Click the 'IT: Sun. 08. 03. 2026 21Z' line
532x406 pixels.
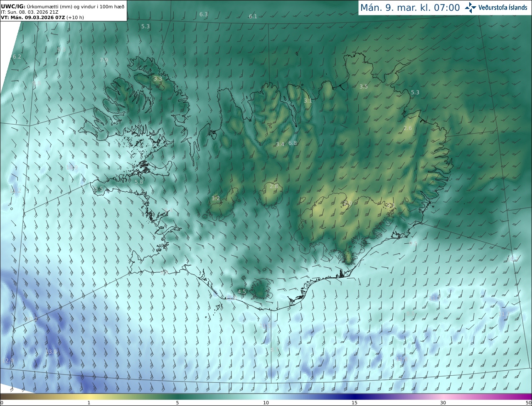tap(30, 12)
